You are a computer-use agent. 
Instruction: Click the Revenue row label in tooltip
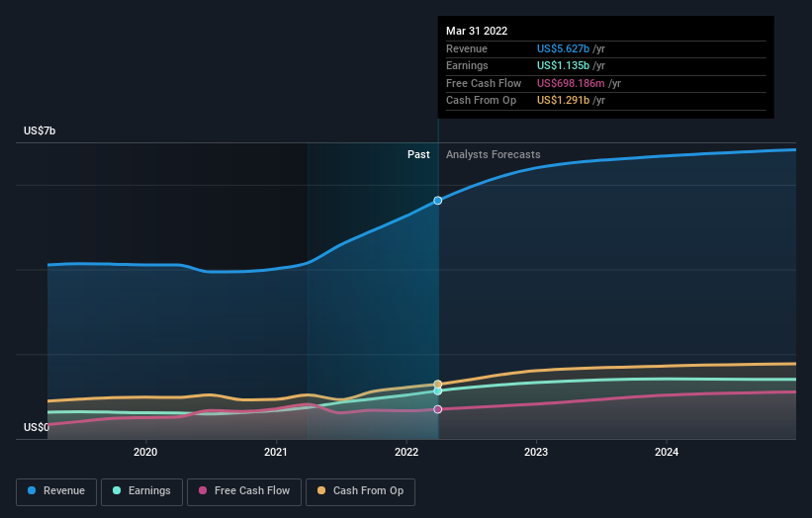click(467, 48)
